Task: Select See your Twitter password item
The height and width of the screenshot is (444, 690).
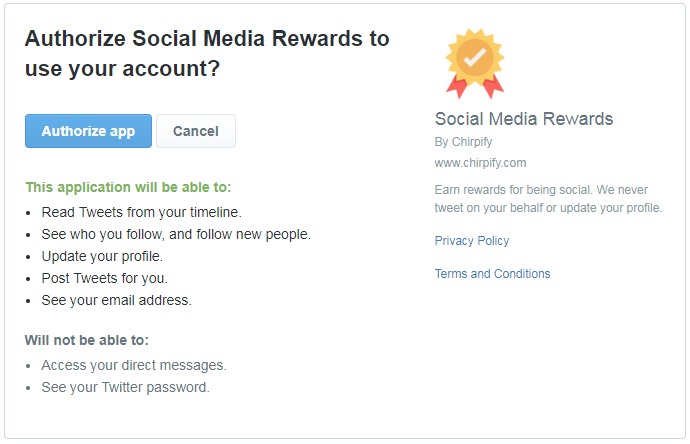Action: (x=125, y=387)
